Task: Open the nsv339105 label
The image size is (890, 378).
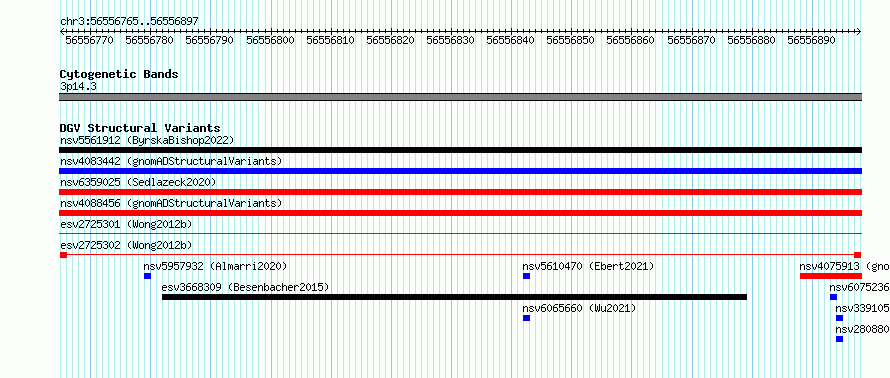Action: pyautogui.click(x=862, y=308)
